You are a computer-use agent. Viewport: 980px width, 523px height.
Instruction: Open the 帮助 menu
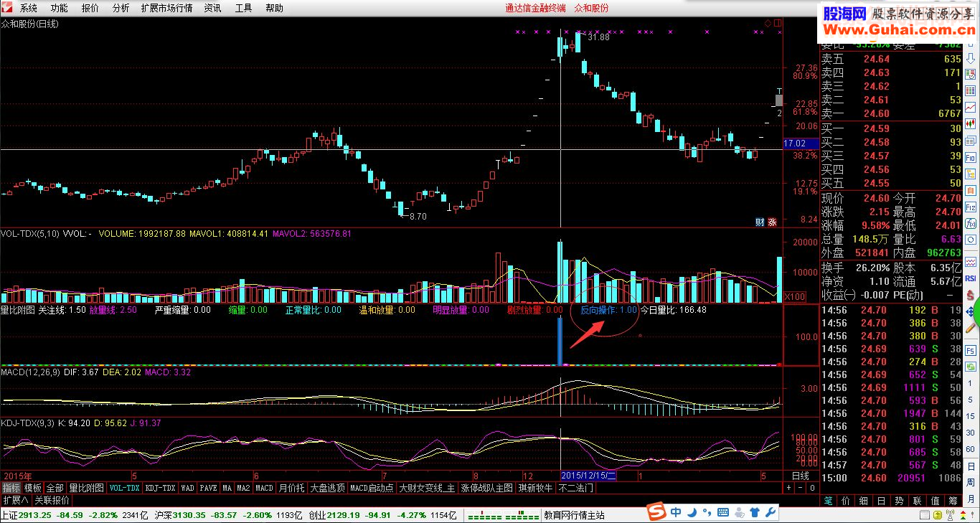(274, 8)
